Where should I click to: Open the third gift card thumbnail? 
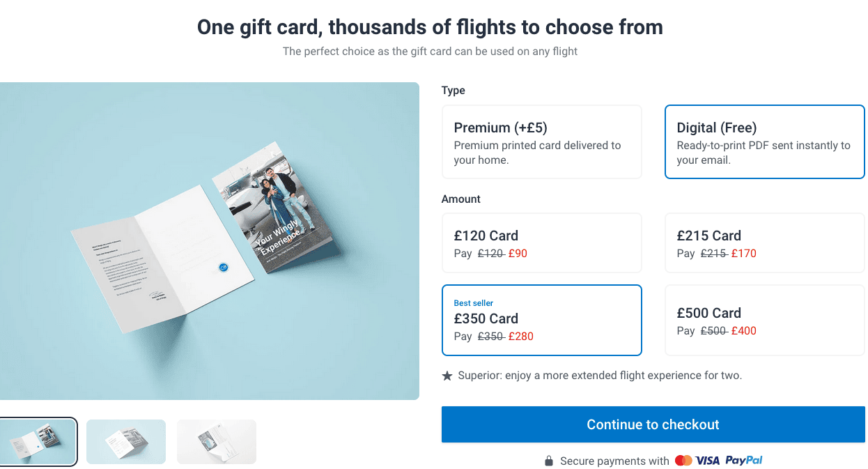coord(217,442)
